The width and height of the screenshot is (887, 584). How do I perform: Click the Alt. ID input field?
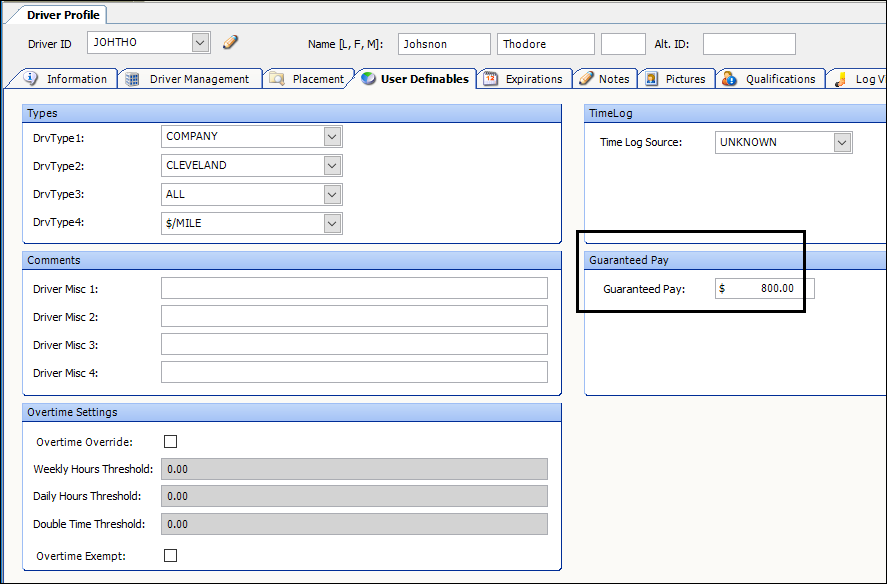click(x=749, y=44)
